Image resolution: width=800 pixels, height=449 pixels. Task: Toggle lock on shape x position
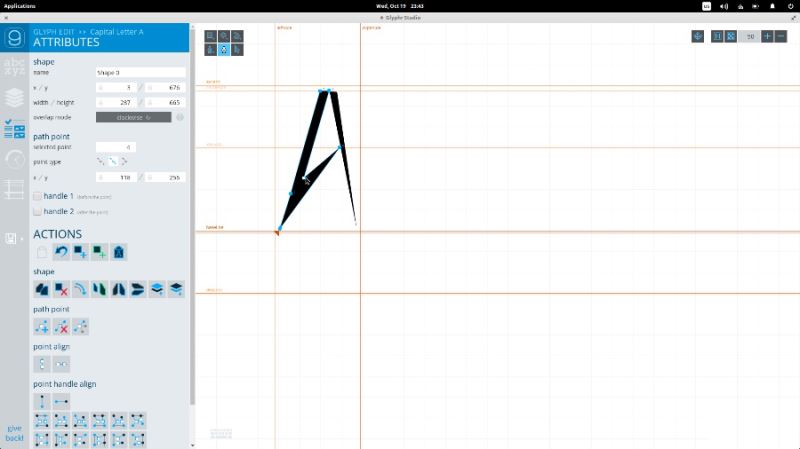[101, 88]
